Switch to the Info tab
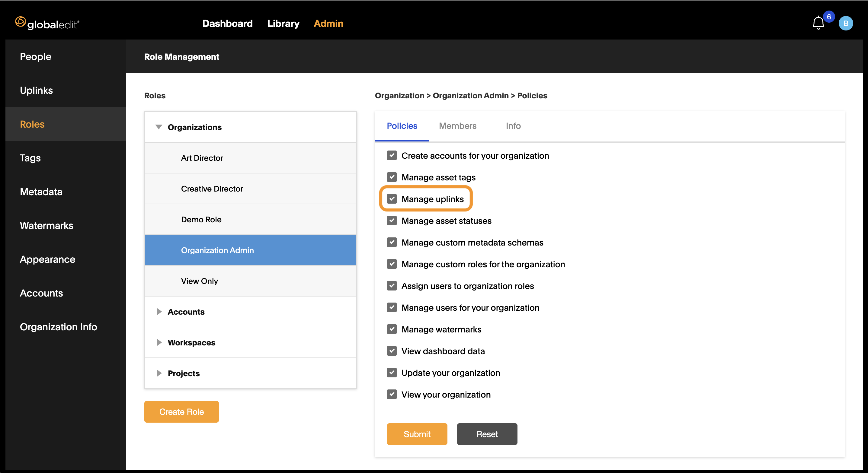Screen dimensions: 868x473 click(x=513, y=126)
